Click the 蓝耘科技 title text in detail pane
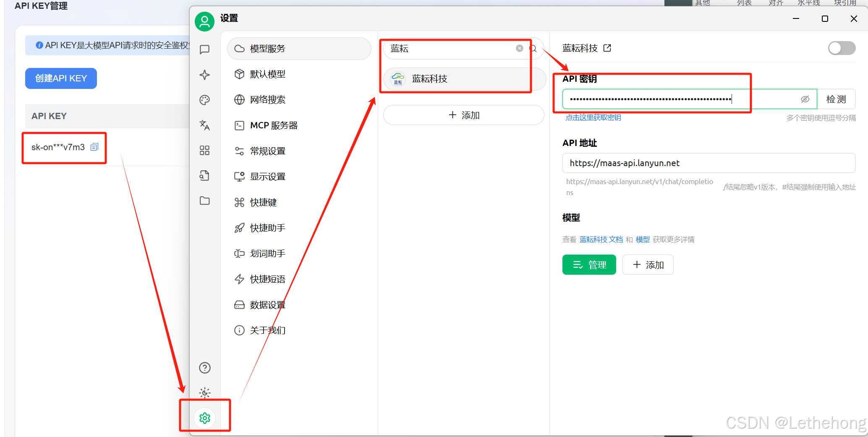The width and height of the screenshot is (868, 437). coord(580,48)
